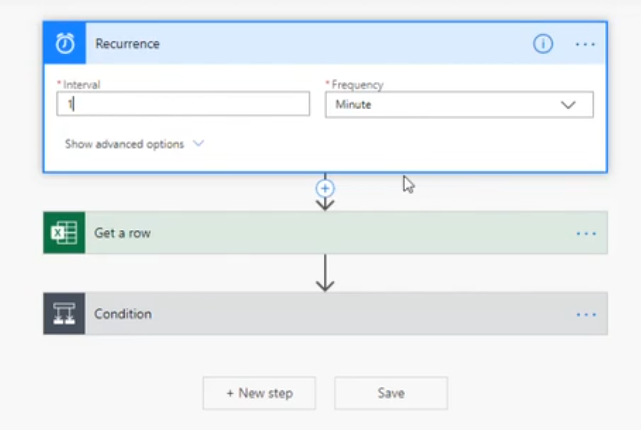This screenshot has height=430, width=641.
Task: Click into the Interval input field
Action: (x=183, y=104)
